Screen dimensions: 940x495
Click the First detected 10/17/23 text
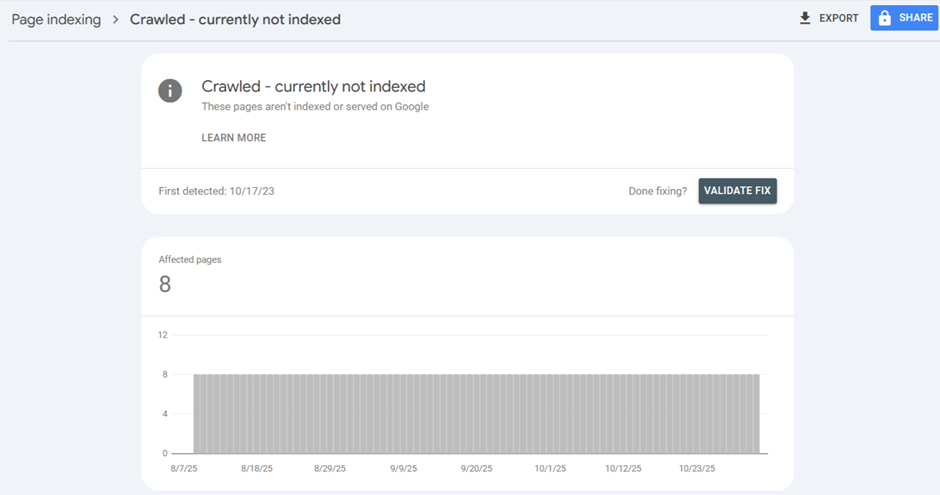216,191
